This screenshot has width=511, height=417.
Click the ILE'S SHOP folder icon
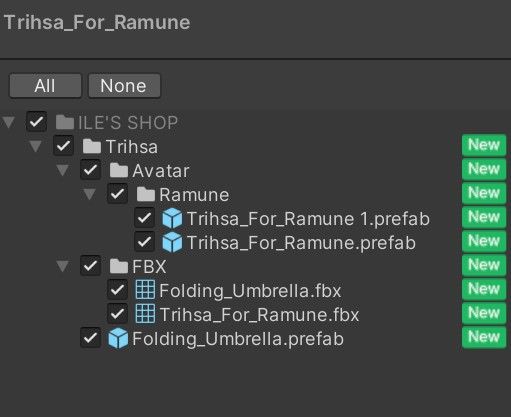[x=65, y=122]
